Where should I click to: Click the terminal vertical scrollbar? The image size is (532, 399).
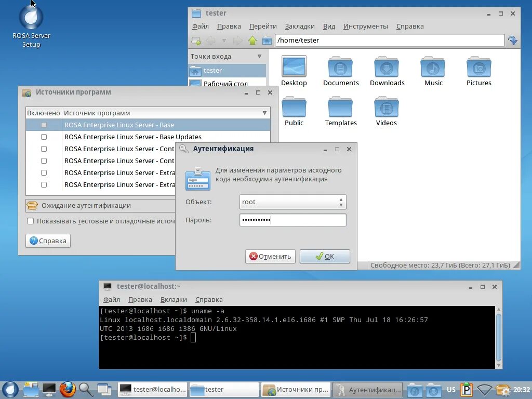[498, 337]
